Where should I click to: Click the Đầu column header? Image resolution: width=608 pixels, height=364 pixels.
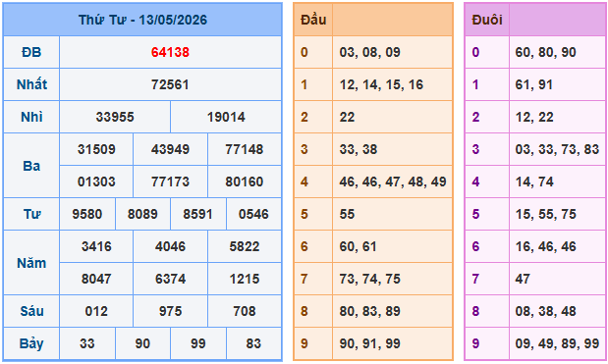pos(313,20)
